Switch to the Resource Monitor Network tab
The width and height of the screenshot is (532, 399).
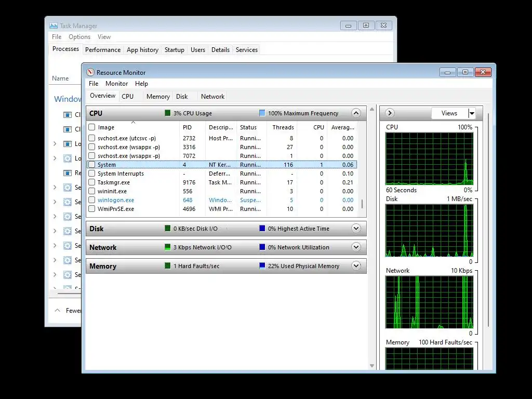212,96
